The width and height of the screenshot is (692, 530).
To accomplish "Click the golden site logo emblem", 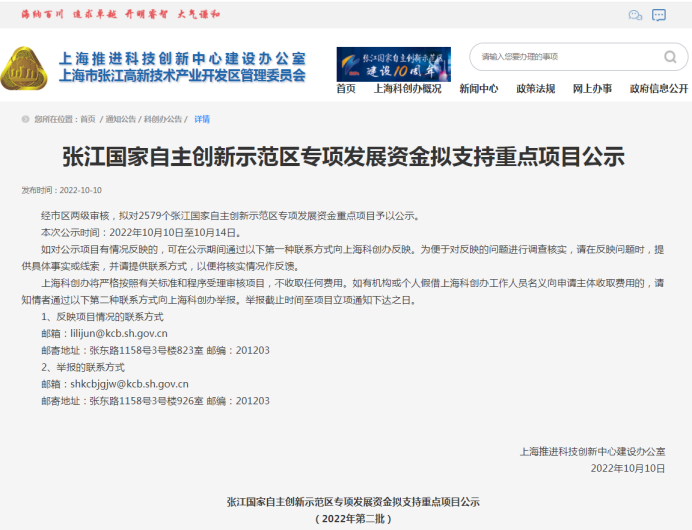I will pos(28,67).
